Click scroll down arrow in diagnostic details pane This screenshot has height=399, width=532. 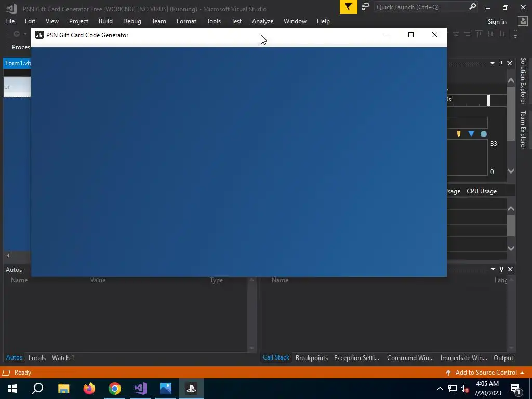[511, 248]
